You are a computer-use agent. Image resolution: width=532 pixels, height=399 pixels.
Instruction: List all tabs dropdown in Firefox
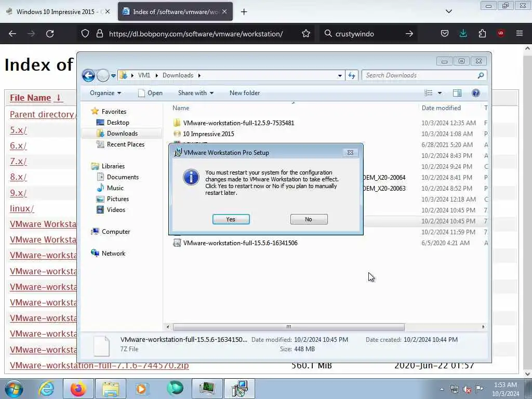coord(448,11)
